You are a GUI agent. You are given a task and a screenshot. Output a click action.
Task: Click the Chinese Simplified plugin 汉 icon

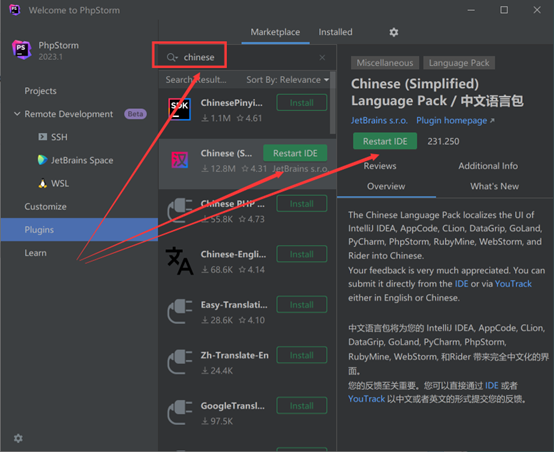tap(179, 160)
